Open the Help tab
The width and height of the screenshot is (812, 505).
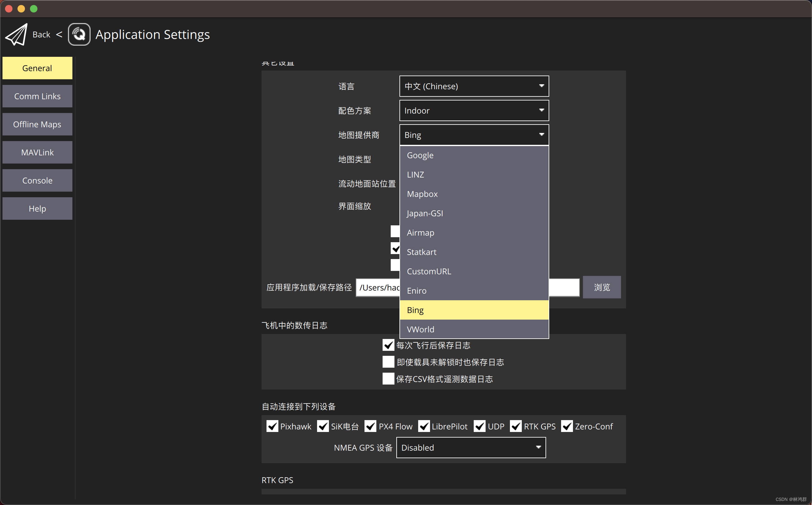[37, 208]
